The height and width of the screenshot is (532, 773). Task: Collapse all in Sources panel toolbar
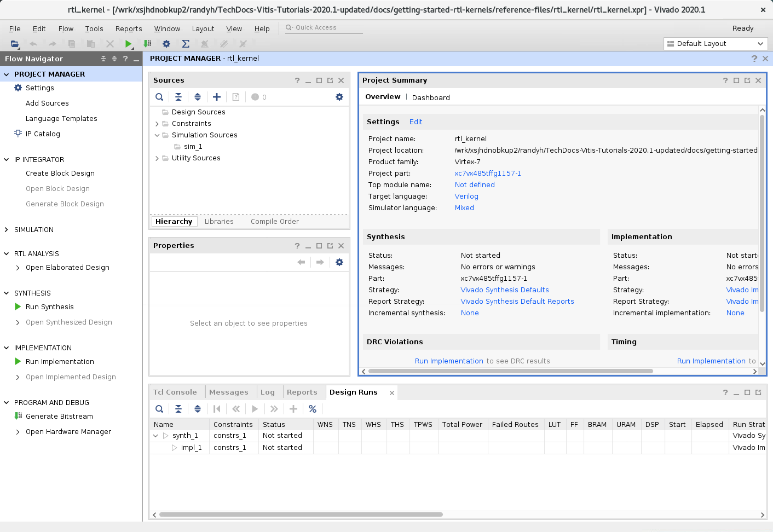pyautogui.click(x=178, y=97)
